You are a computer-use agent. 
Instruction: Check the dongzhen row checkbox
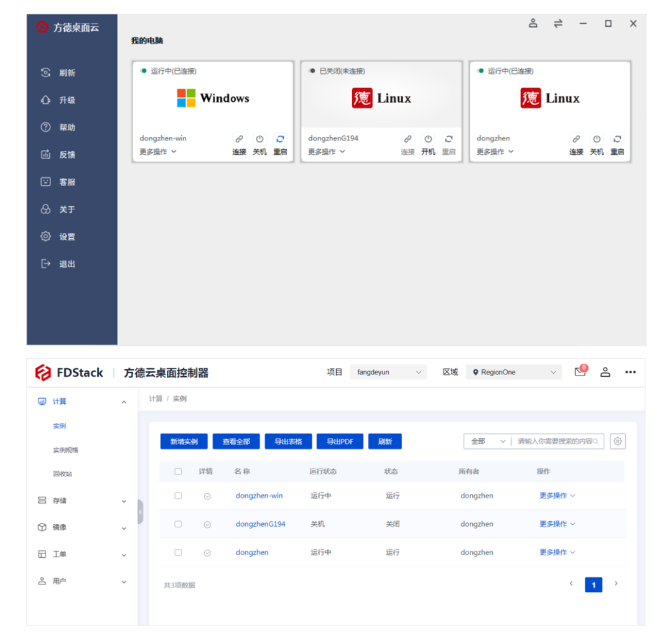point(178,553)
